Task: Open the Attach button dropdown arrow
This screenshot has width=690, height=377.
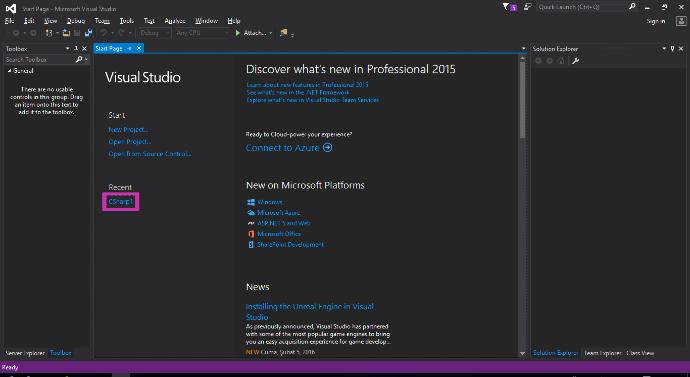Action: 271,33
